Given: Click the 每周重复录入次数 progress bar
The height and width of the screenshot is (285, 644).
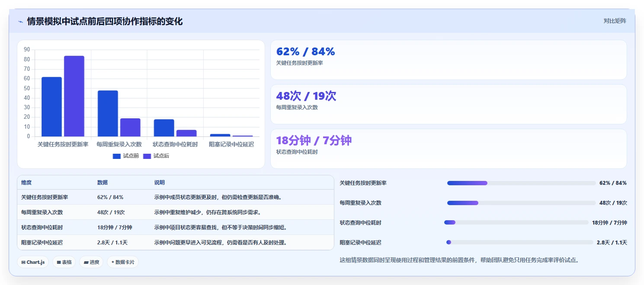Looking at the screenshot, I should pyautogui.click(x=522, y=203).
